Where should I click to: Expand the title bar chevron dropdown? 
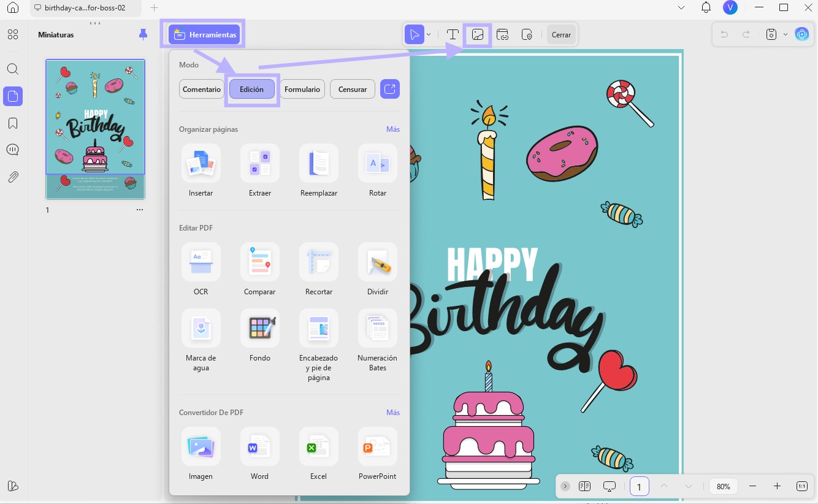click(681, 8)
